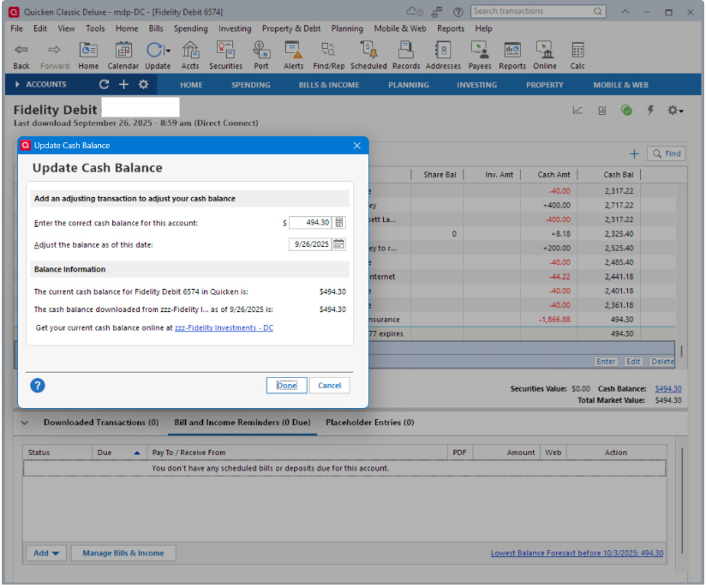Switch to the SPENDING tab

(251, 85)
